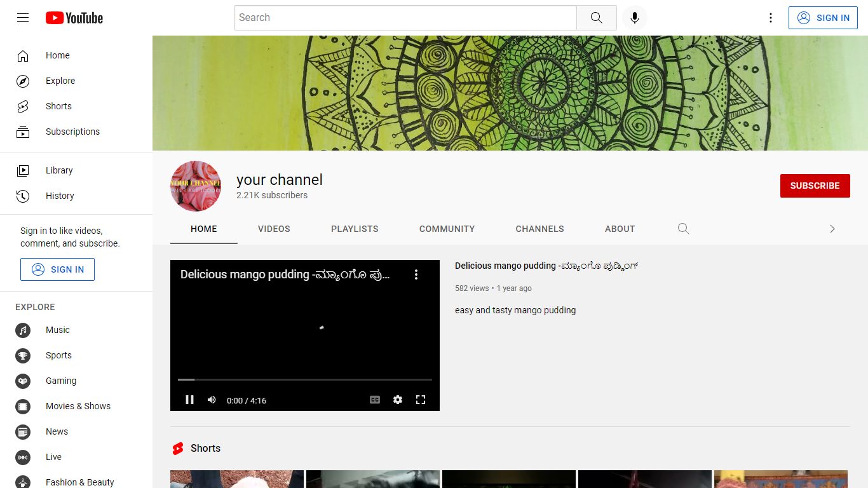This screenshot has width=868, height=488.
Task: Pause the playing video
Action: [x=189, y=400]
